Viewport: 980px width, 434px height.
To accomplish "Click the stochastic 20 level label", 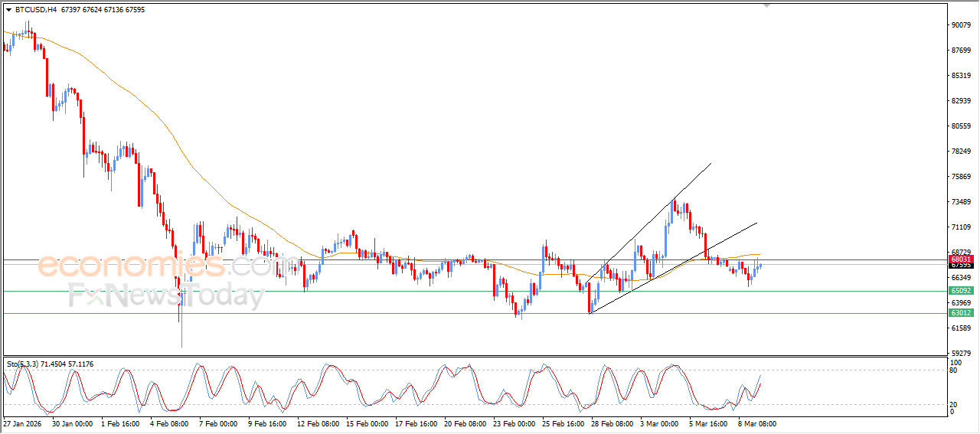I will point(955,404).
